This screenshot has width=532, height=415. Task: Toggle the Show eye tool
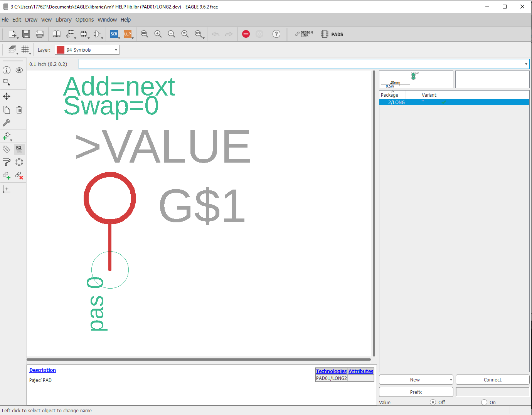19,70
